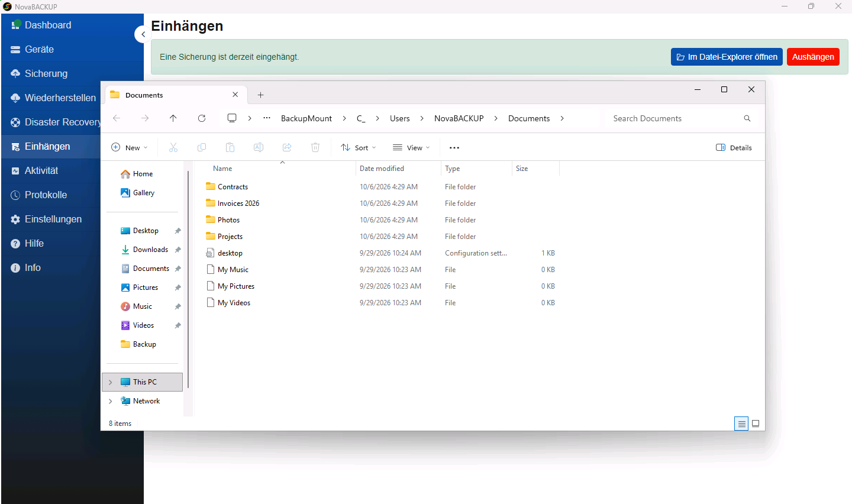Screen dimensions: 852x504
Task: Open the New dropdown in Explorer toolbar
Action: [130, 147]
